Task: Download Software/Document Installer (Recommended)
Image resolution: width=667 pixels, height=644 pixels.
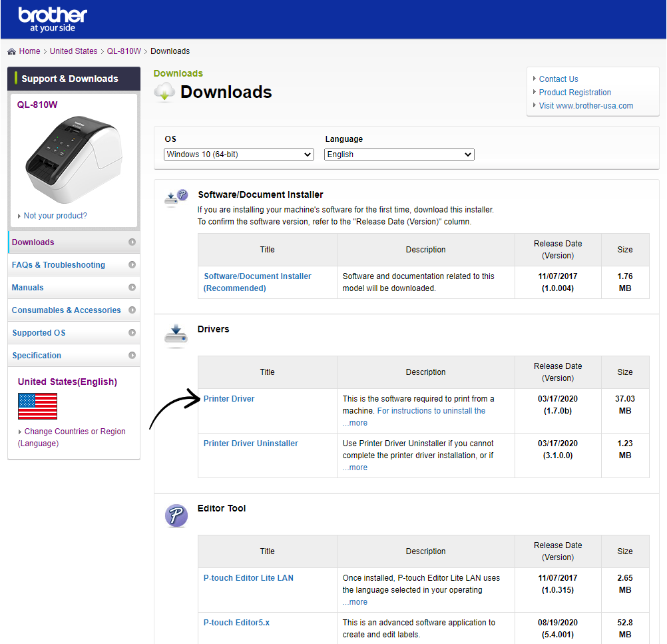Action: tap(257, 282)
